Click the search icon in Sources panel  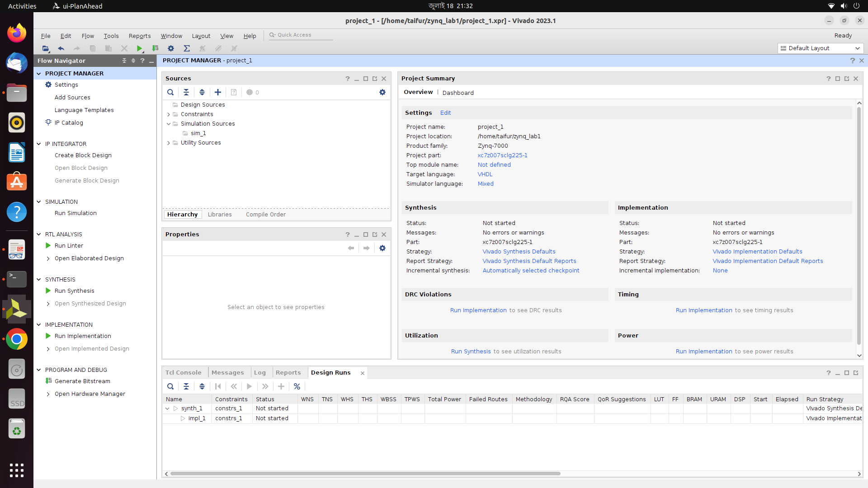(170, 92)
